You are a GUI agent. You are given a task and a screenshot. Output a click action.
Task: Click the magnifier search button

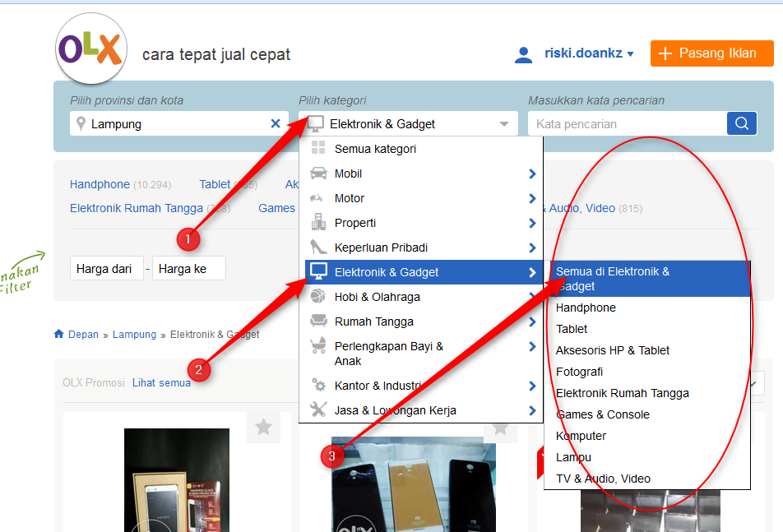click(742, 123)
